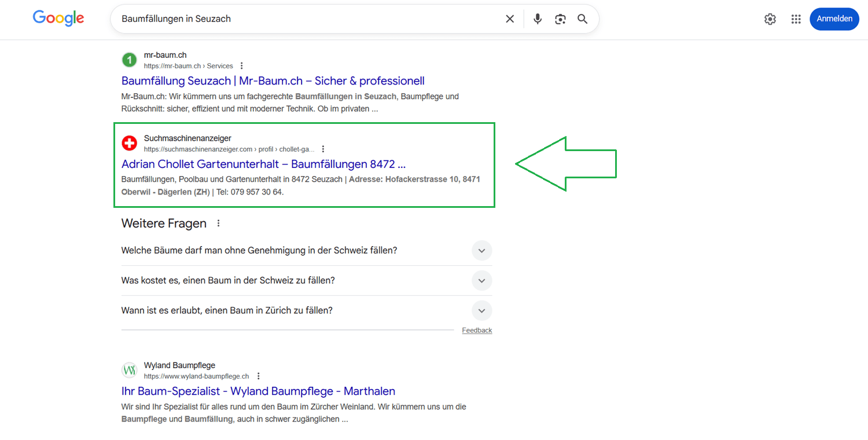Expand question about felling trees without permit

click(481, 251)
